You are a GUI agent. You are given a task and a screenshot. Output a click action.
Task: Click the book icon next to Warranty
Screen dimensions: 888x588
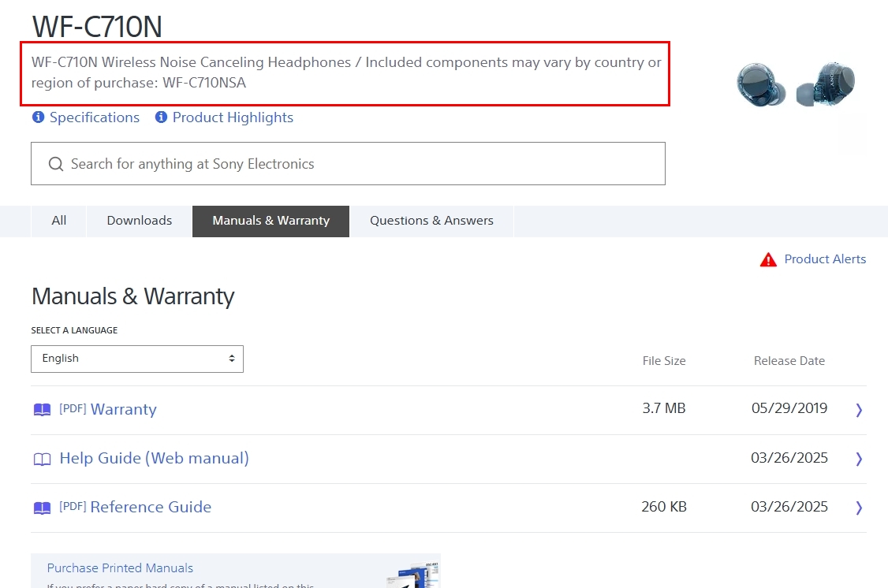pos(42,410)
